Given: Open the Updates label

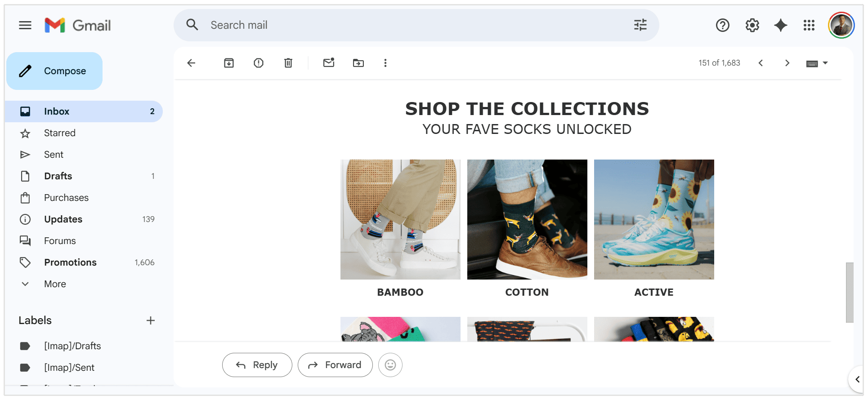Looking at the screenshot, I should point(63,219).
